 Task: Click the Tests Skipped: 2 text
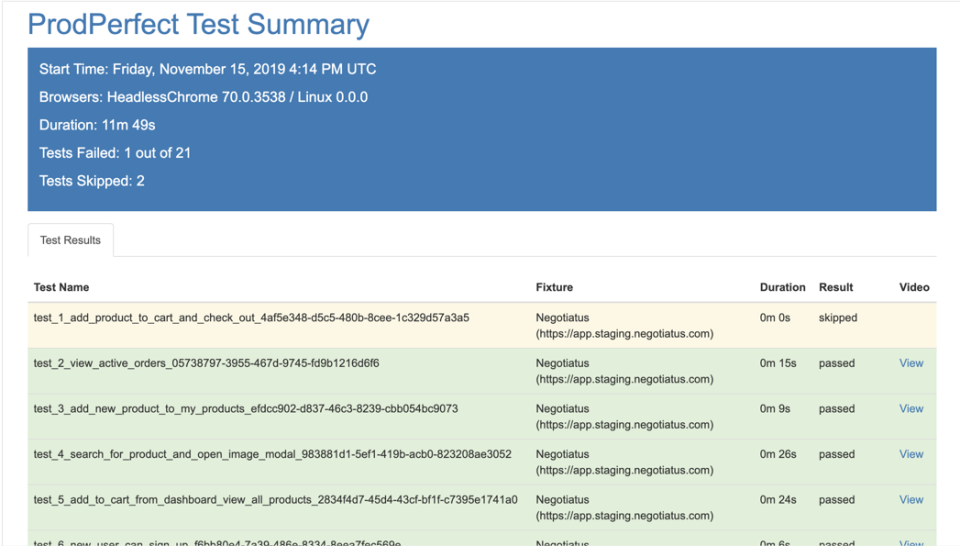click(x=92, y=181)
